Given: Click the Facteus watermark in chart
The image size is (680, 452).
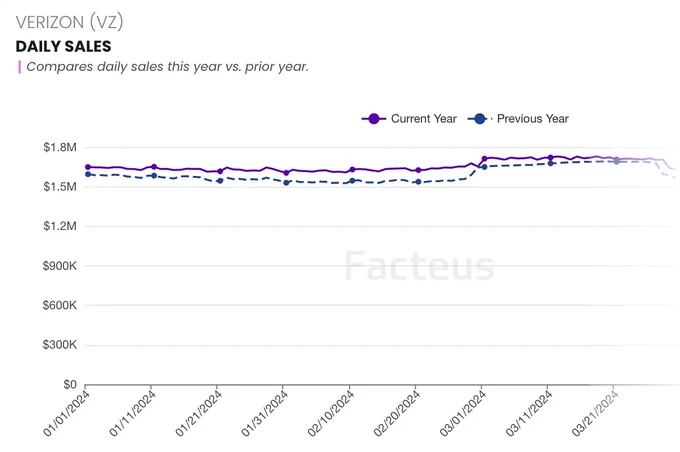Looking at the screenshot, I should [419, 265].
